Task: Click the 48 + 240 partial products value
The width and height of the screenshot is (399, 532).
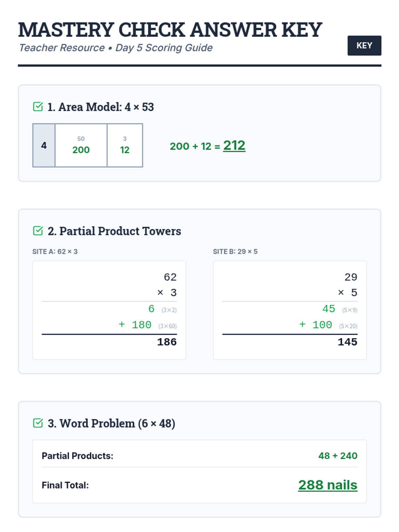Action: point(337,456)
